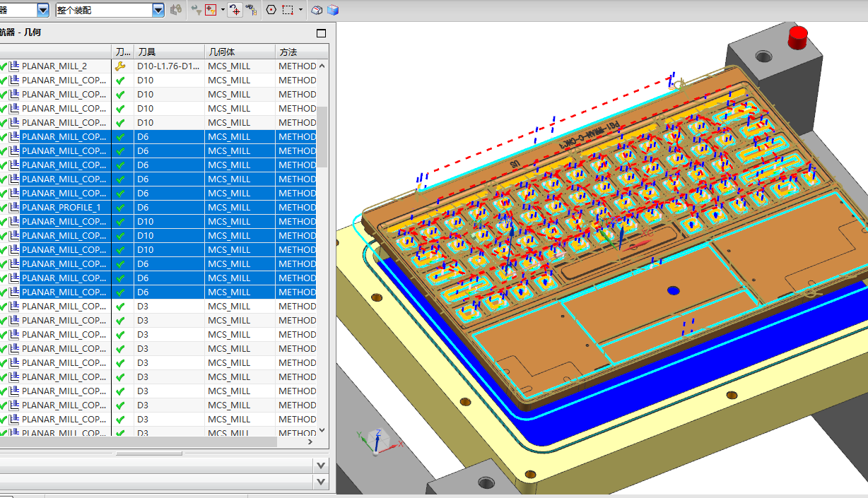This screenshot has height=498, width=868.
Task: Open the dropdown arrow beside rectangle selection tool
Action: point(300,10)
